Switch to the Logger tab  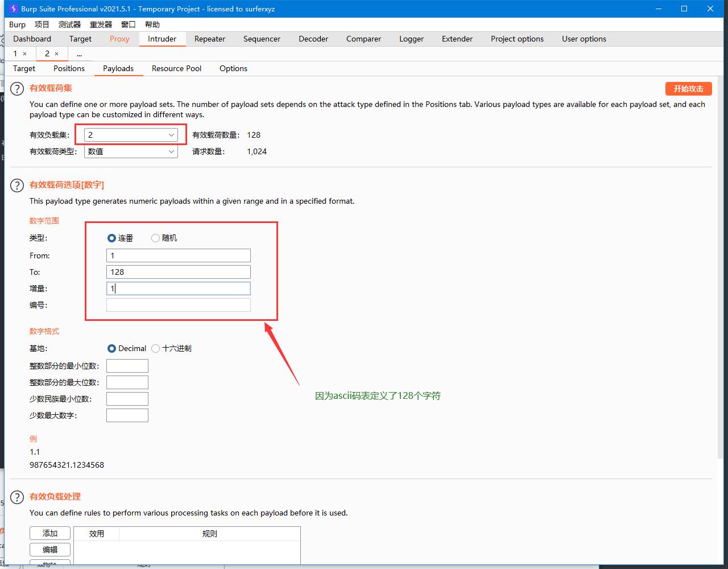pos(411,39)
